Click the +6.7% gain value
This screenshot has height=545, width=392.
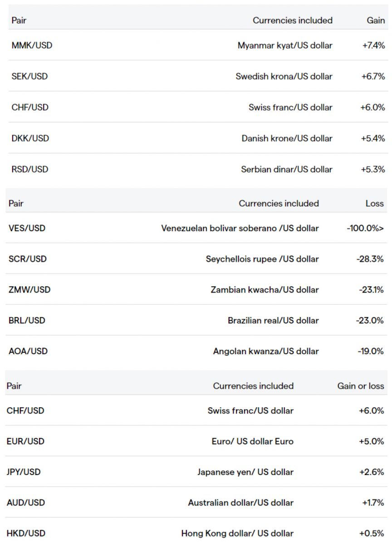(x=373, y=76)
